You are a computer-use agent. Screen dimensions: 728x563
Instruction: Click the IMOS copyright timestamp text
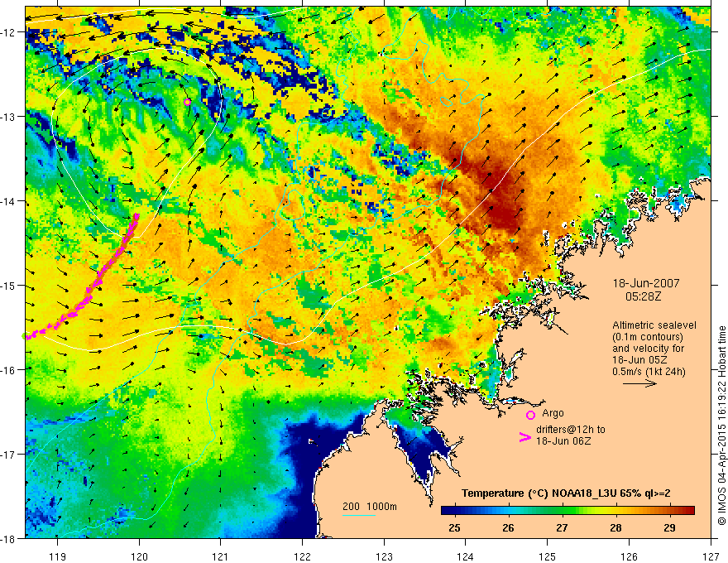click(x=721, y=425)
